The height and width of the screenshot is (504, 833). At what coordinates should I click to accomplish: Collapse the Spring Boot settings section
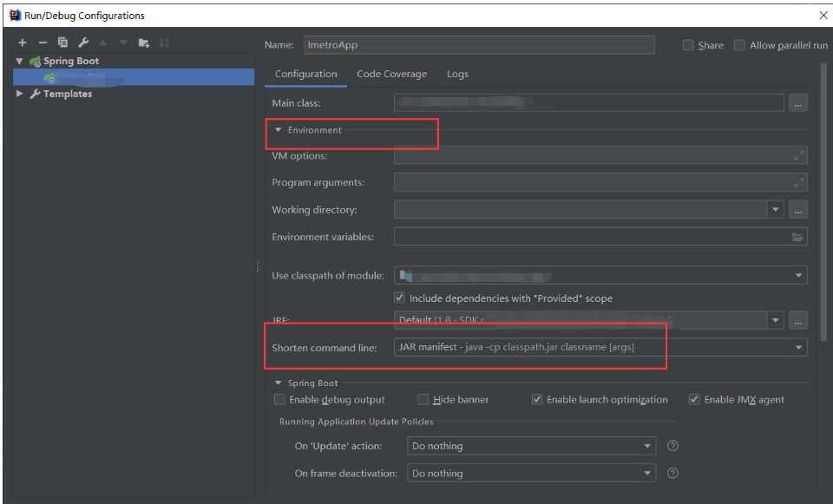click(278, 383)
